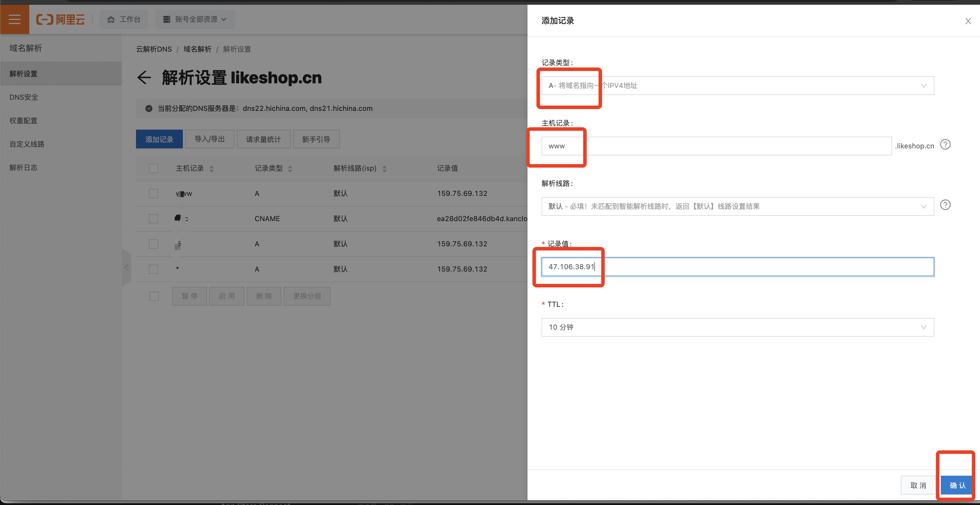
Task: Click the Aliyun logo
Action: tap(60, 19)
